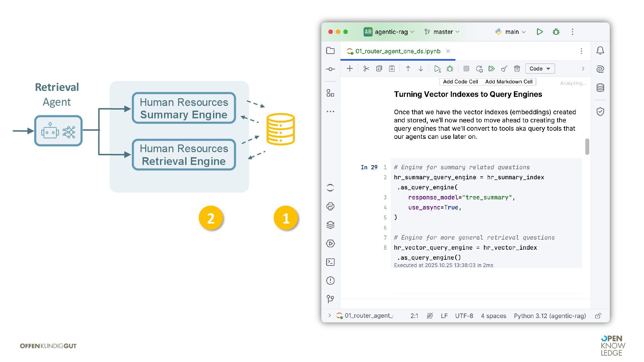Open the Notifications bell icon
Screen dimensions: 644x362
coord(600,51)
